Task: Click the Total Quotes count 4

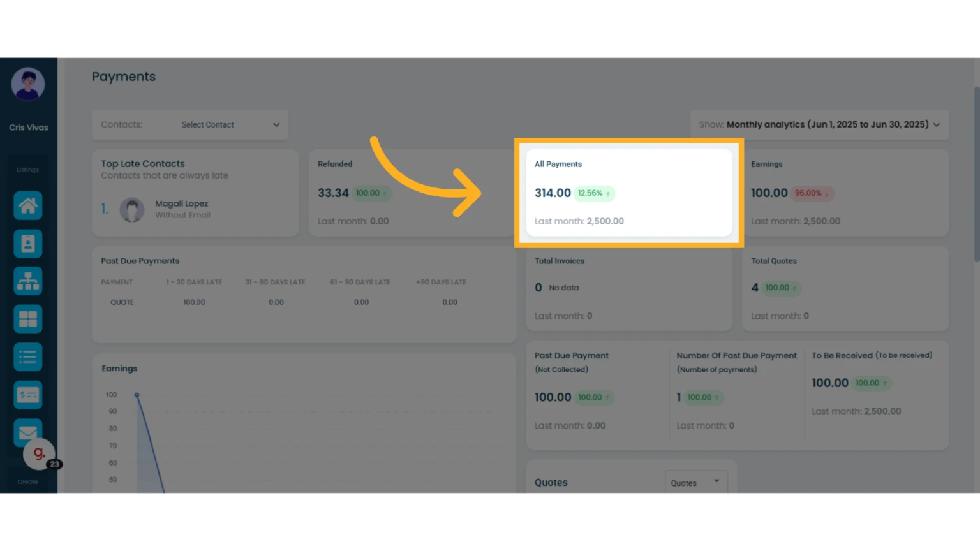Action: point(755,288)
